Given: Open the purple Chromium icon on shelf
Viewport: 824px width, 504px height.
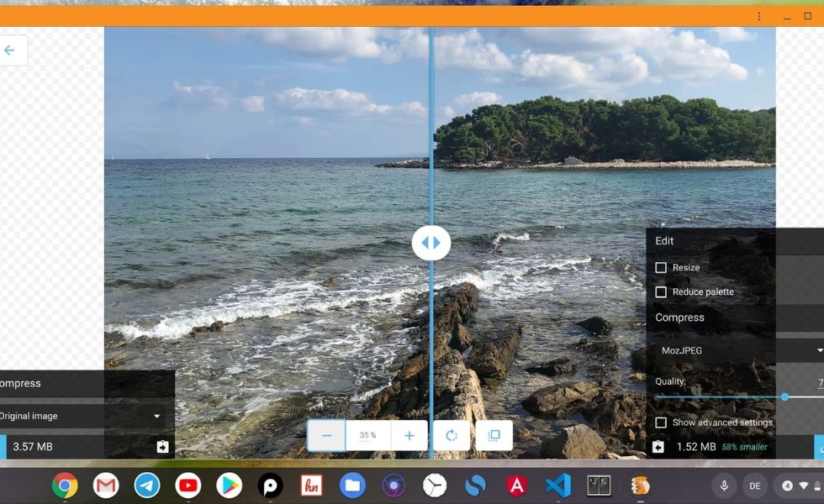Looking at the screenshot, I should click(394, 486).
